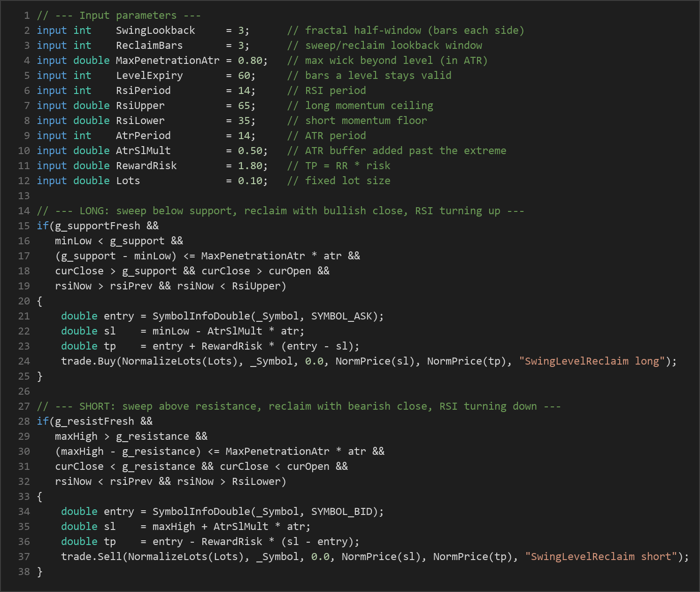Viewport: 700px width, 592px height.
Task: Click line number 38 in the gutter
Action: coord(24,572)
